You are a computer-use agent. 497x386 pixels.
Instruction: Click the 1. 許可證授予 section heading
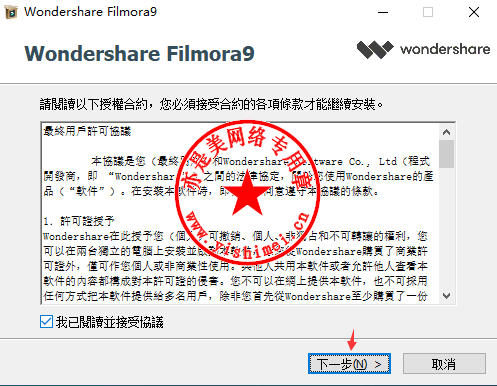[79, 221]
